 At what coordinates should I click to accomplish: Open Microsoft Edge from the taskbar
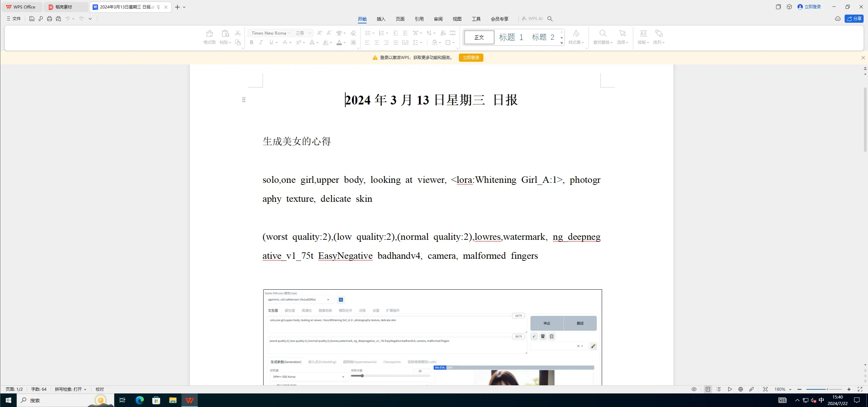tap(139, 400)
